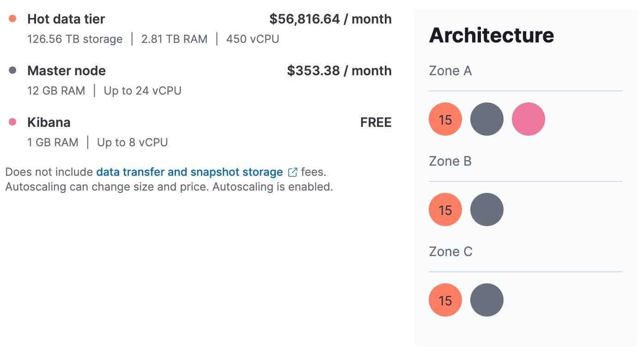Click the pink Kibana node in Zone A
Image resolution: width=644 pixels, height=359 pixels.
(528, 119)
